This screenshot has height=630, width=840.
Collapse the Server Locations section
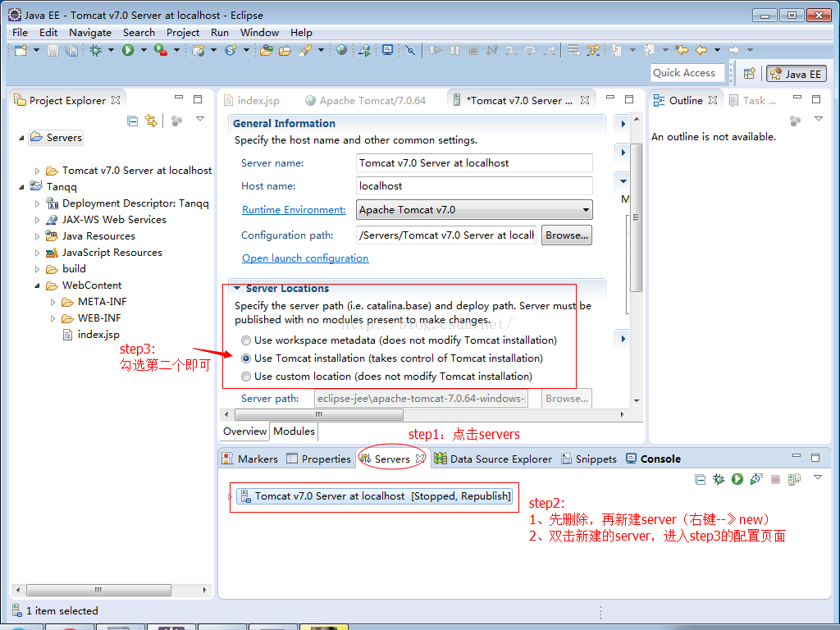(237, 289)
